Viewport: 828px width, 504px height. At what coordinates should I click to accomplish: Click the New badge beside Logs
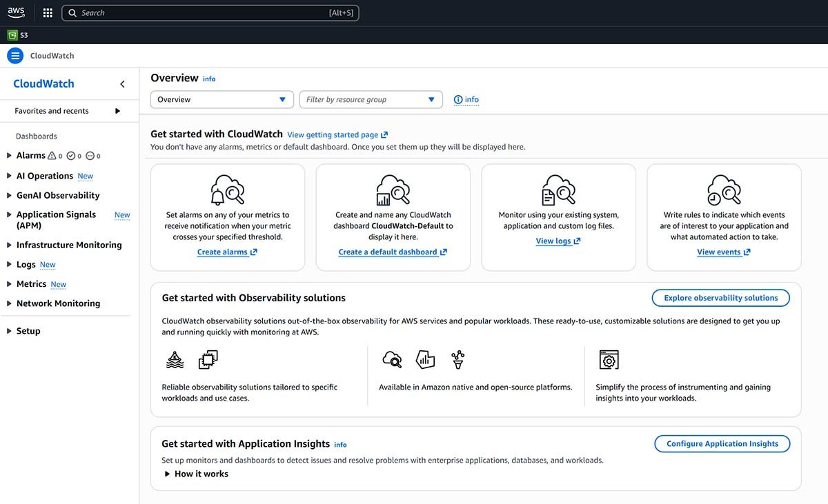tap(48, 265)
